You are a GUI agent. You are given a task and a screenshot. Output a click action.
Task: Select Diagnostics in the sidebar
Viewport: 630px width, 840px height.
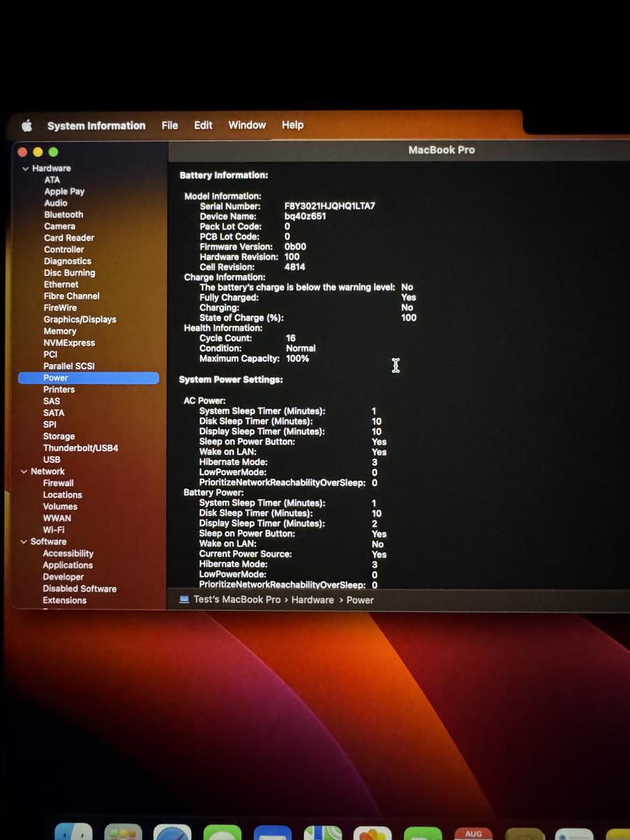click(68, 261)
